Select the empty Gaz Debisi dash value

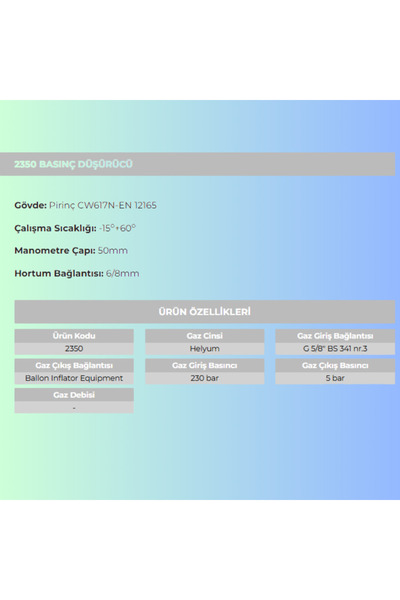click(74, 408)
